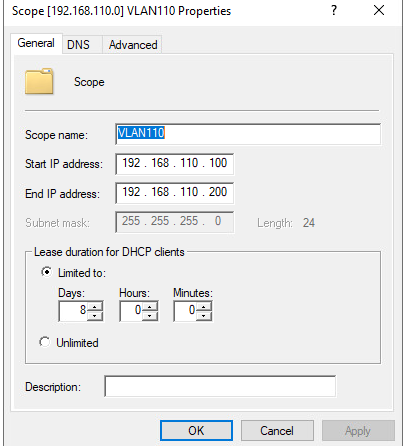Click the Description text box

(220, 386)
